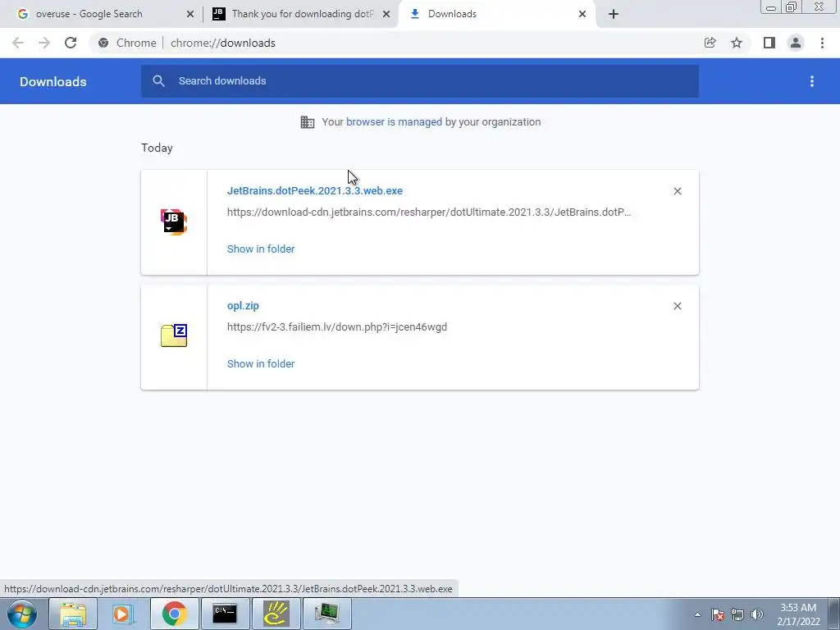Viewport: 840px width, 630px height.
Task: Click the 'Today' date heading
Action: 157,148
